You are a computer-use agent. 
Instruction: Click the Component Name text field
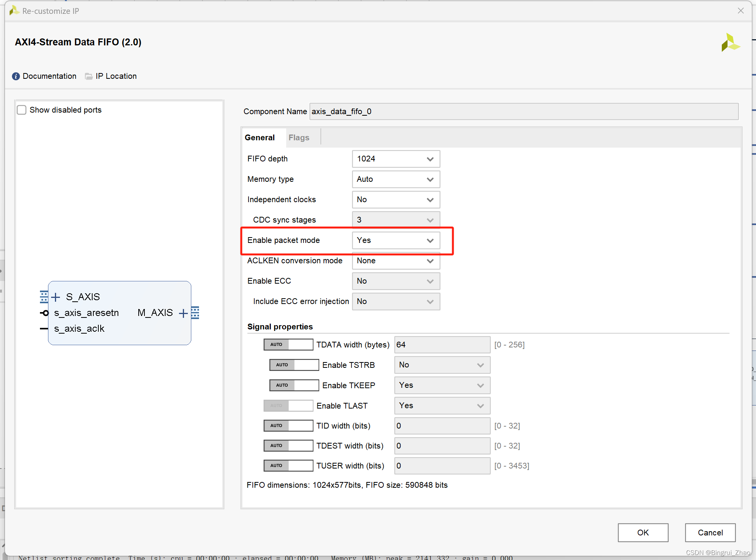tap(523, 111)
